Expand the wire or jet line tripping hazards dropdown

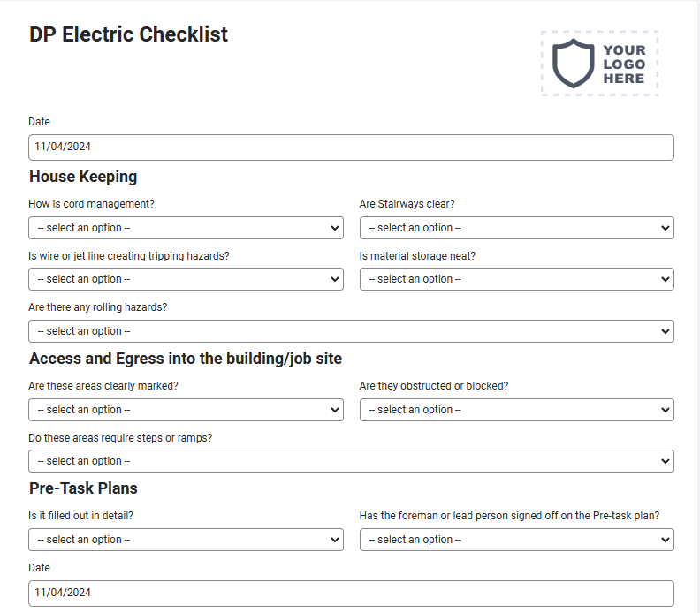186,279
